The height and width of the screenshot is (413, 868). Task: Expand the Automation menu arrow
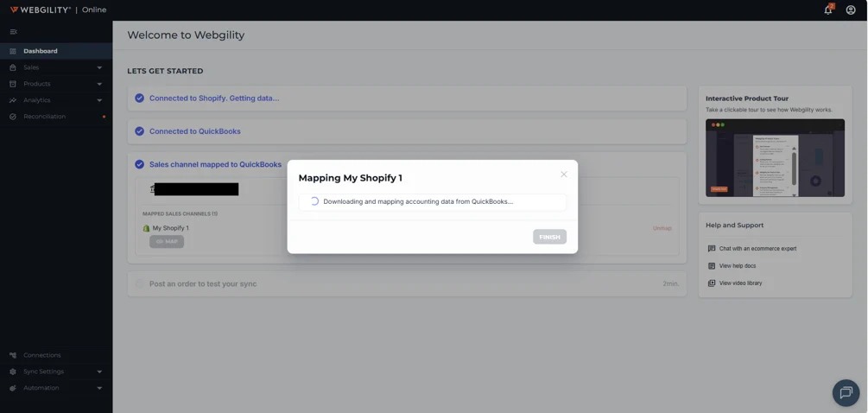(99, 389)
